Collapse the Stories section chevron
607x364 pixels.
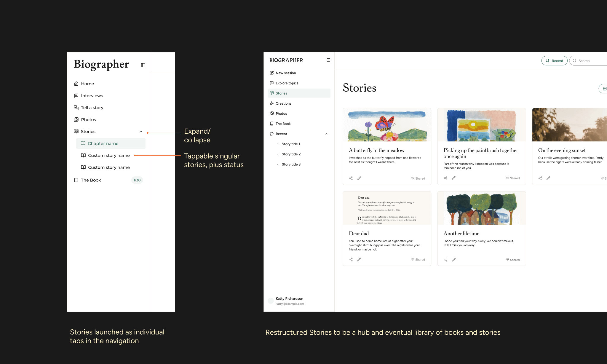tap(141, 132)
